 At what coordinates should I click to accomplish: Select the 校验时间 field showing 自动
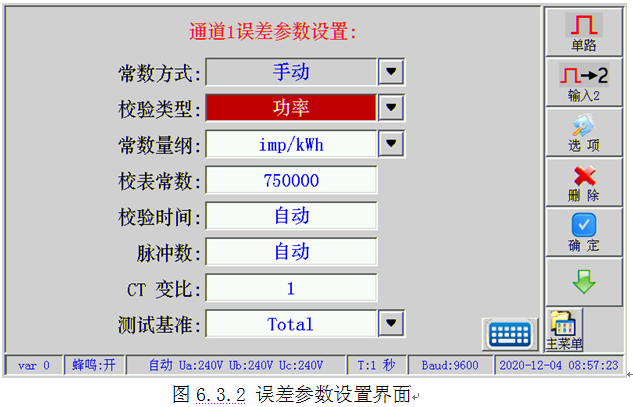pos(291,216)
